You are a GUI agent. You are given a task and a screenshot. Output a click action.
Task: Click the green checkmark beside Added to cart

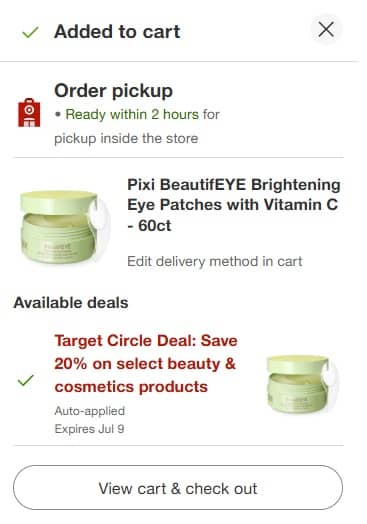pyautogui.click(x=30, y=32)
